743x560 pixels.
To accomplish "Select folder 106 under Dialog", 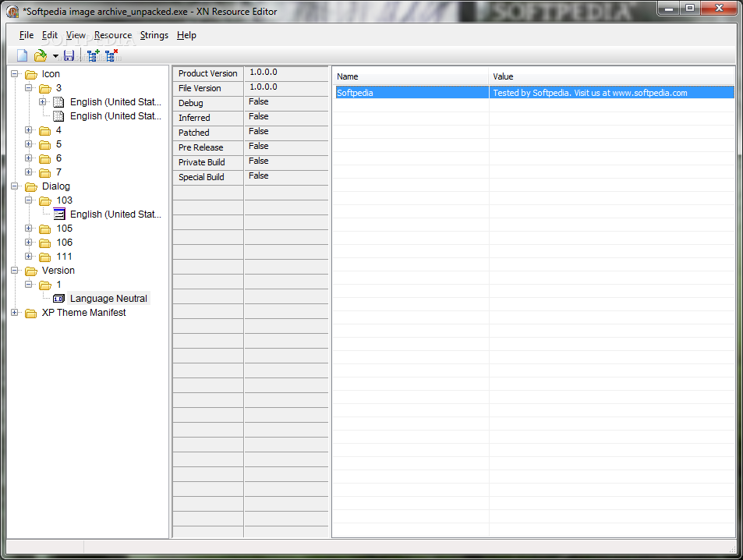I will (65, 243).
